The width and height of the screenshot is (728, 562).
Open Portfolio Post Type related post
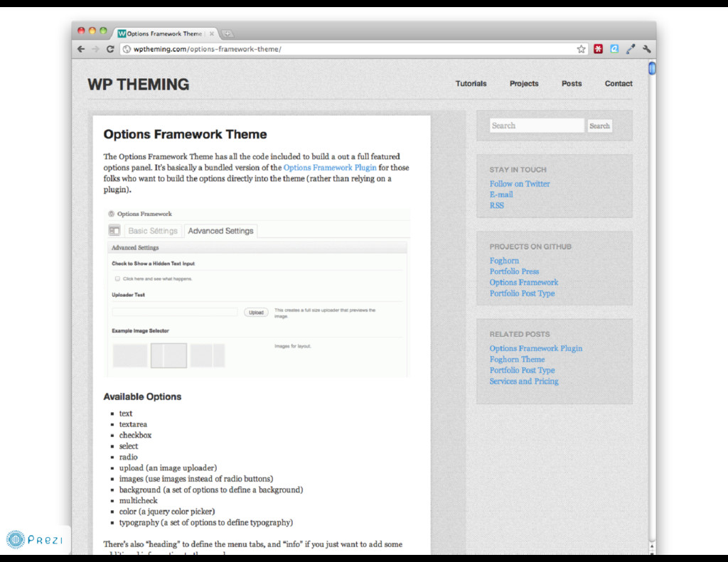pyautogui.click(x=522, y=370)
